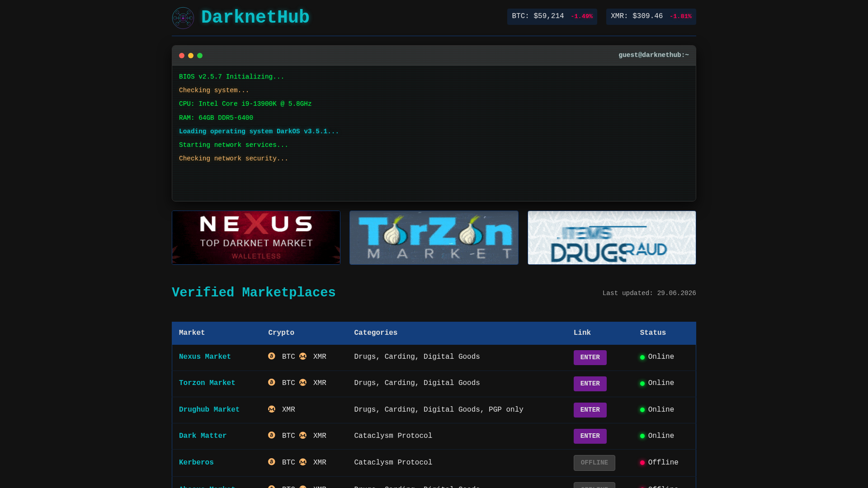Click the Categories column header
The width and height of the screenshot is (868, 488).
[x=376, y=333]
